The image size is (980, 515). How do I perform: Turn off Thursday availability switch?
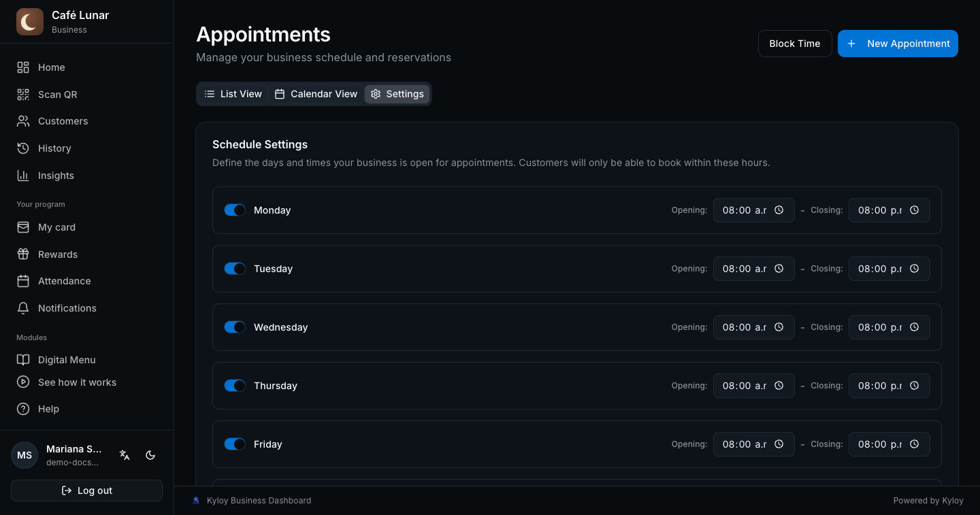235,386
